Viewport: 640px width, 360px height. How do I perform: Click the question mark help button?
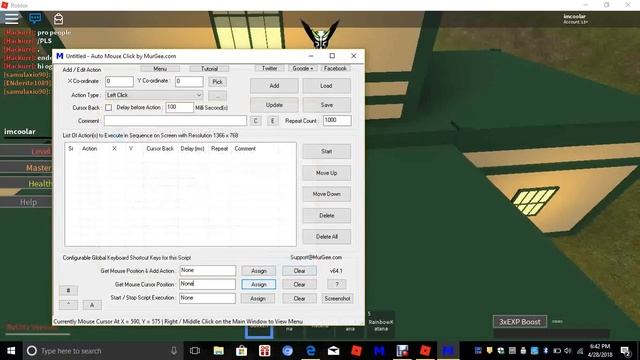coord(337,284)
